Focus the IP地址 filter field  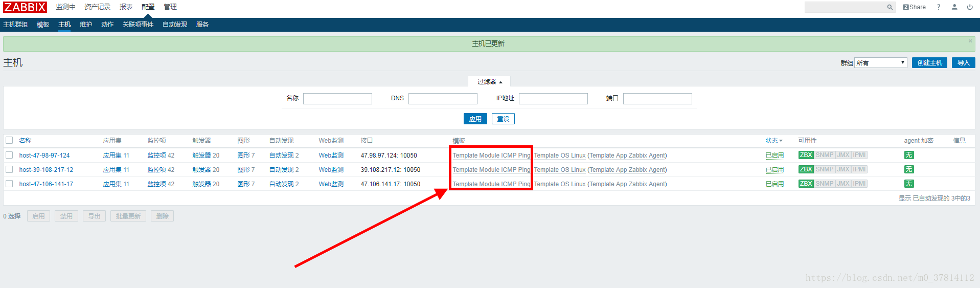[553, 98]
